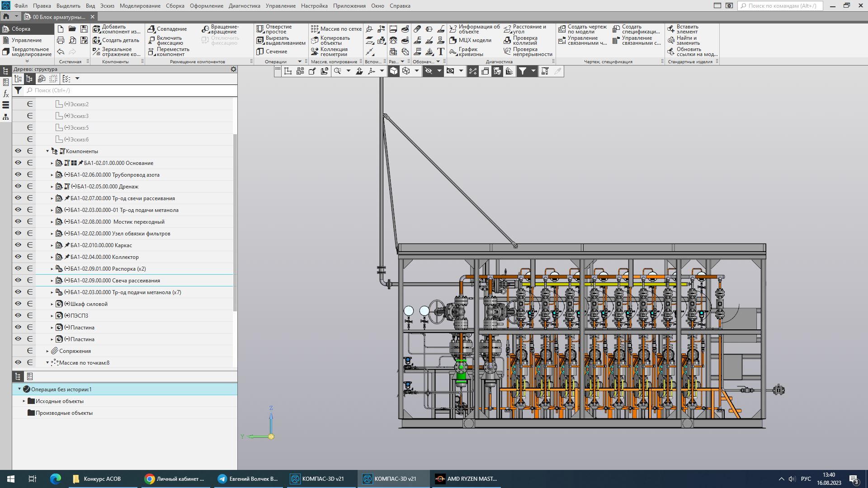Collapse the Компоненты tree group
The height and width of the screenshot is (488, 868).
tap(47, 151)
